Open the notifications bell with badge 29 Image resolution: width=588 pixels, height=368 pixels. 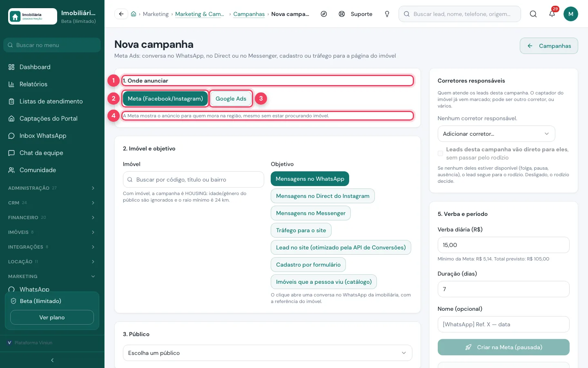(x=552, y=14)
